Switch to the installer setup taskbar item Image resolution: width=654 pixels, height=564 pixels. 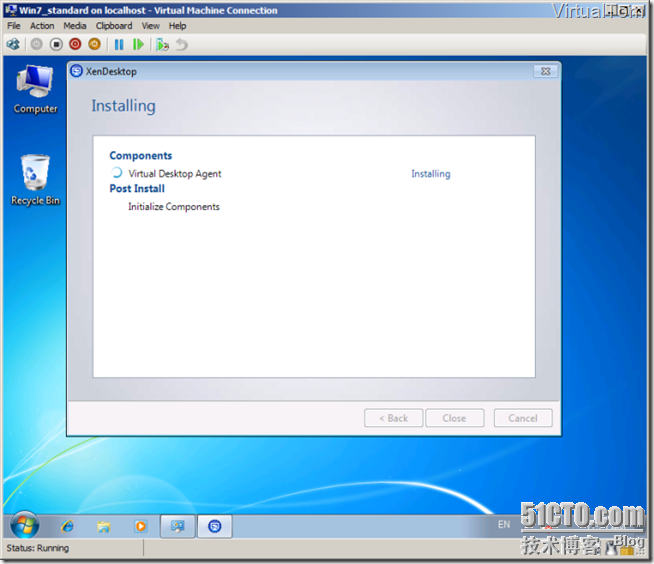pos(178,526)
